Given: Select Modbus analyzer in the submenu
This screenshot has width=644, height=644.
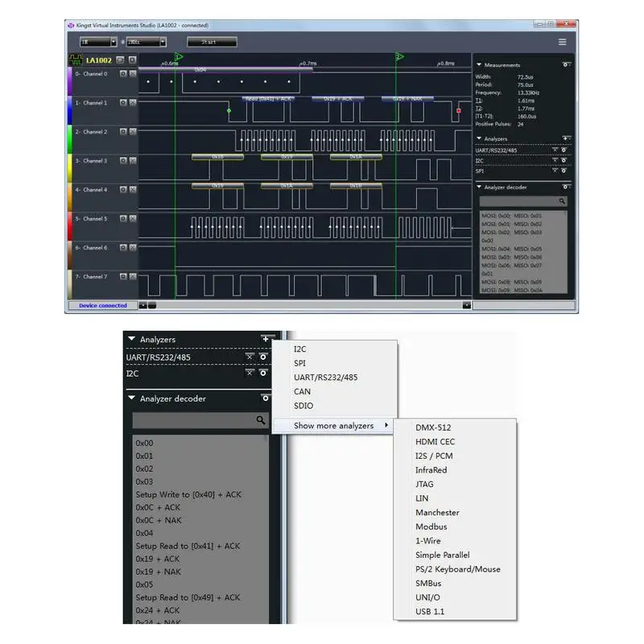Looking at the screenshot, I should coord(431,526).
